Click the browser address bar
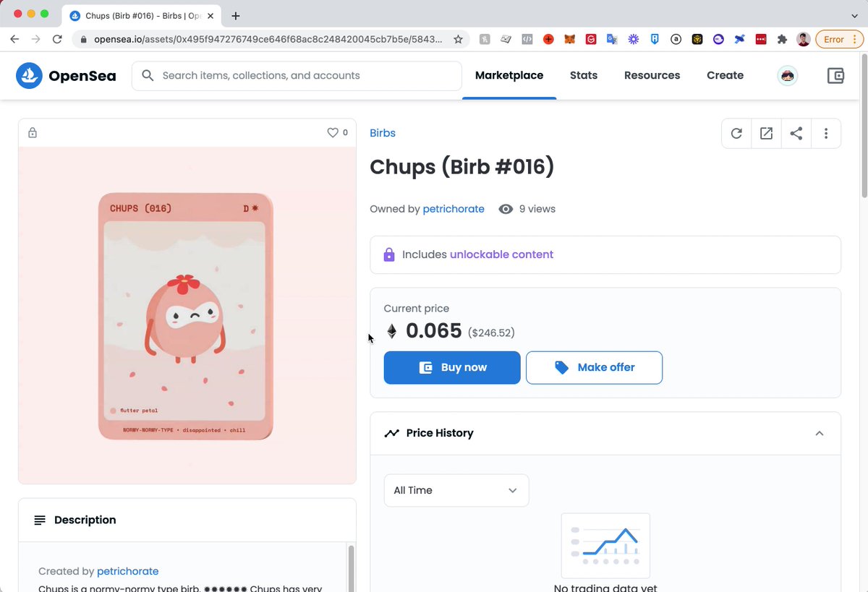The height and width of the screenshot is (592, 868). [271, 39]
